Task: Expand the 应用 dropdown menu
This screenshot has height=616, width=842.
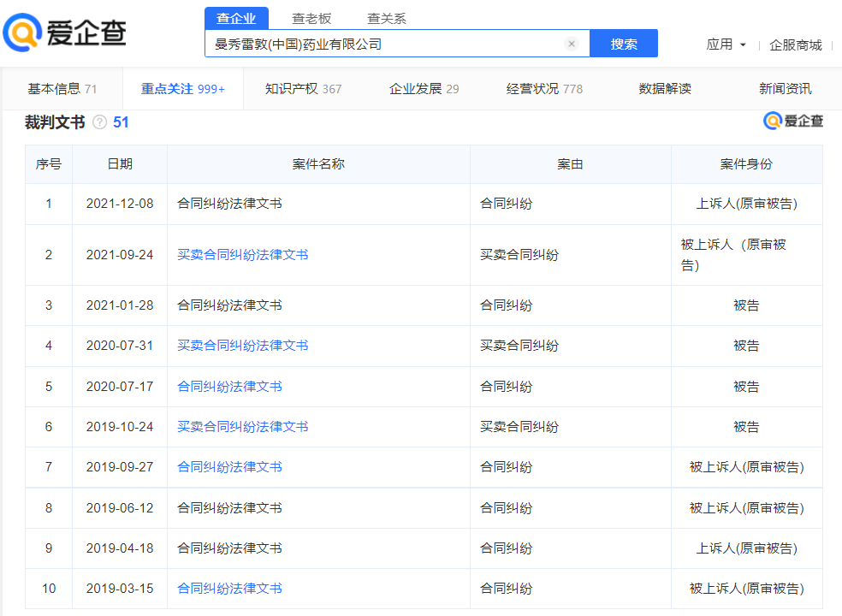Action: point(726,44)
